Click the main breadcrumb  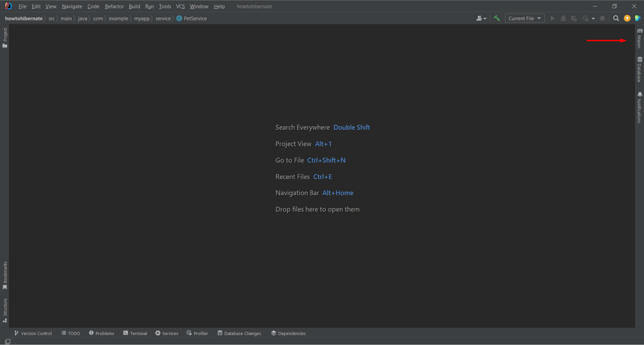(x=66, y=18)
